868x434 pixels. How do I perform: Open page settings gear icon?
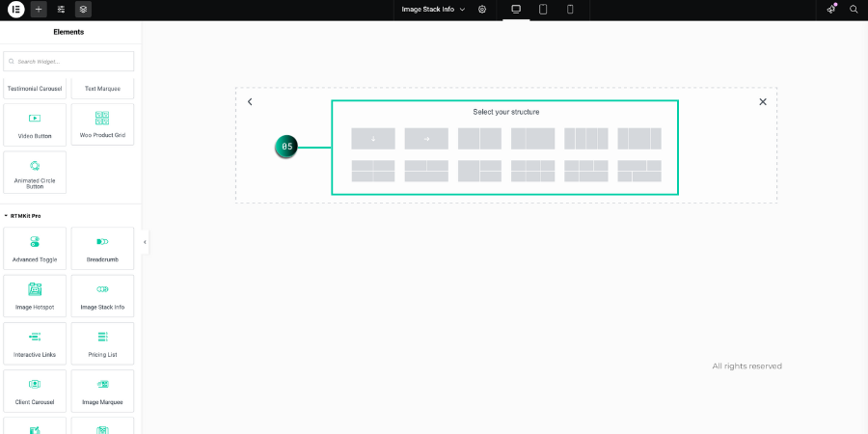pos(482,10)
